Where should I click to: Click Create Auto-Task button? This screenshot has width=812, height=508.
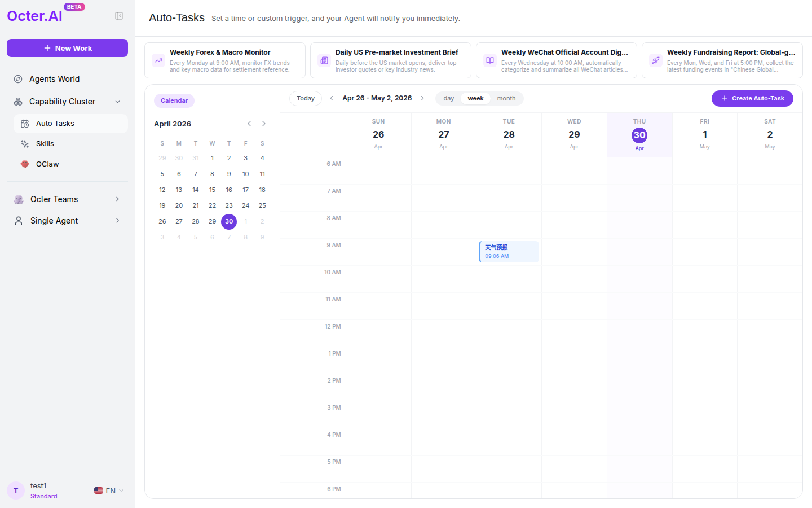pos(752,98)
